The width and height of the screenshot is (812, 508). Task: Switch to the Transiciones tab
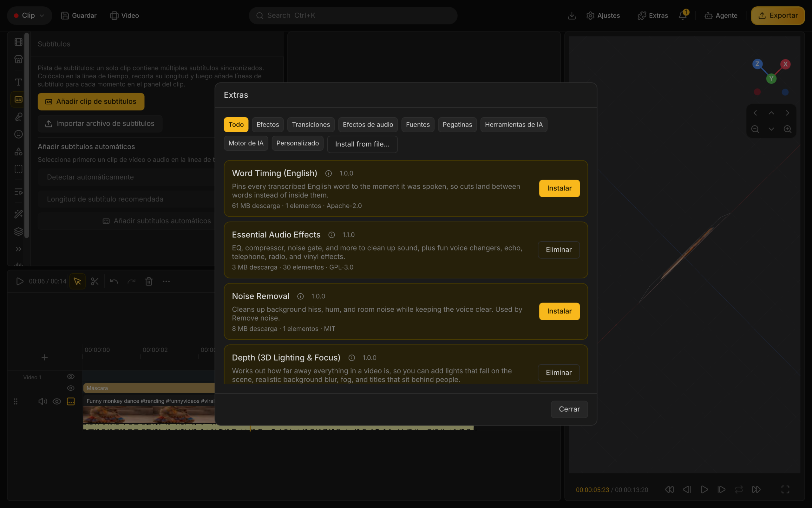pos(311,125)
